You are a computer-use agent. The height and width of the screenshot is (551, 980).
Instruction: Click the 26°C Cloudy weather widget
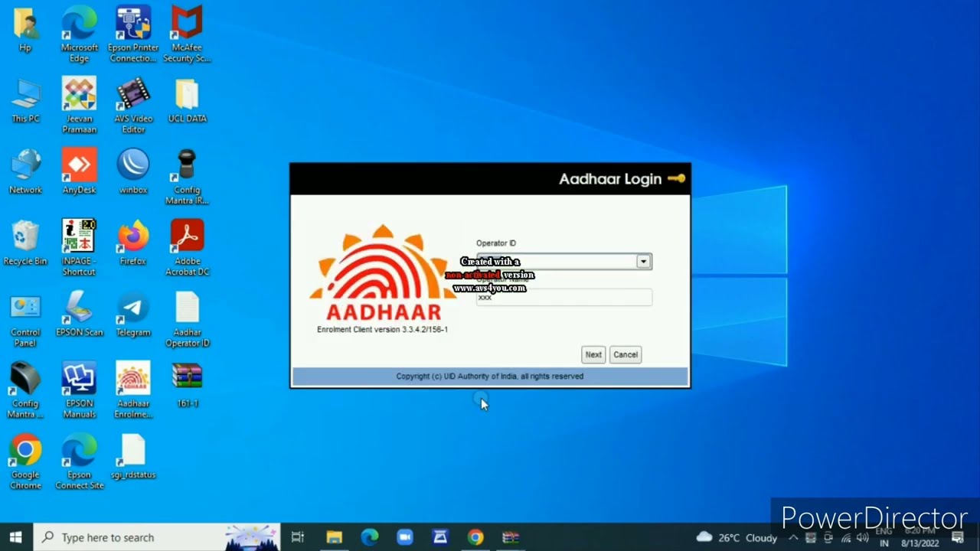(737, 537)
